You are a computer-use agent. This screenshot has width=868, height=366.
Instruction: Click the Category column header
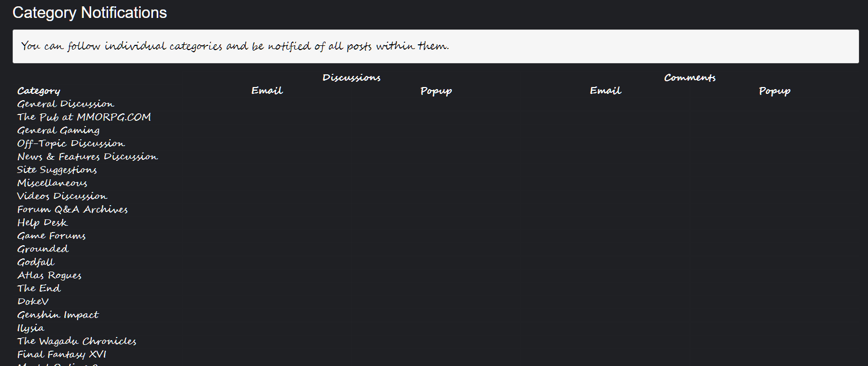point(38,91)
